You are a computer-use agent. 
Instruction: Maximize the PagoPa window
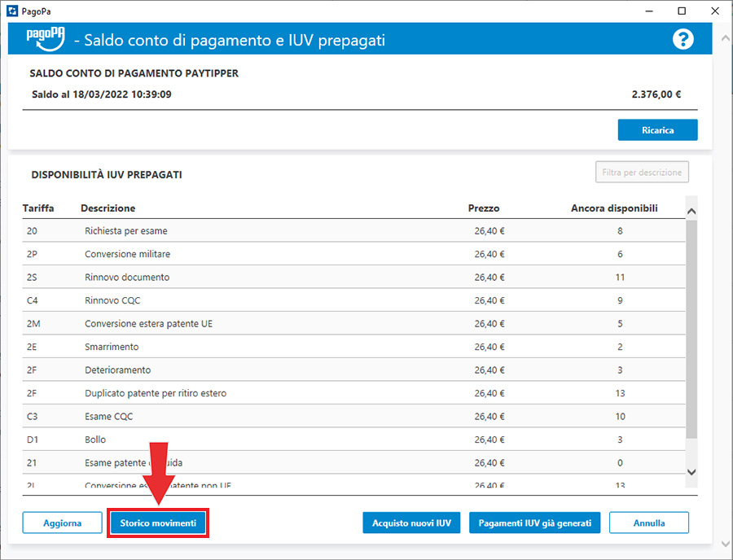tap(681, 11)
